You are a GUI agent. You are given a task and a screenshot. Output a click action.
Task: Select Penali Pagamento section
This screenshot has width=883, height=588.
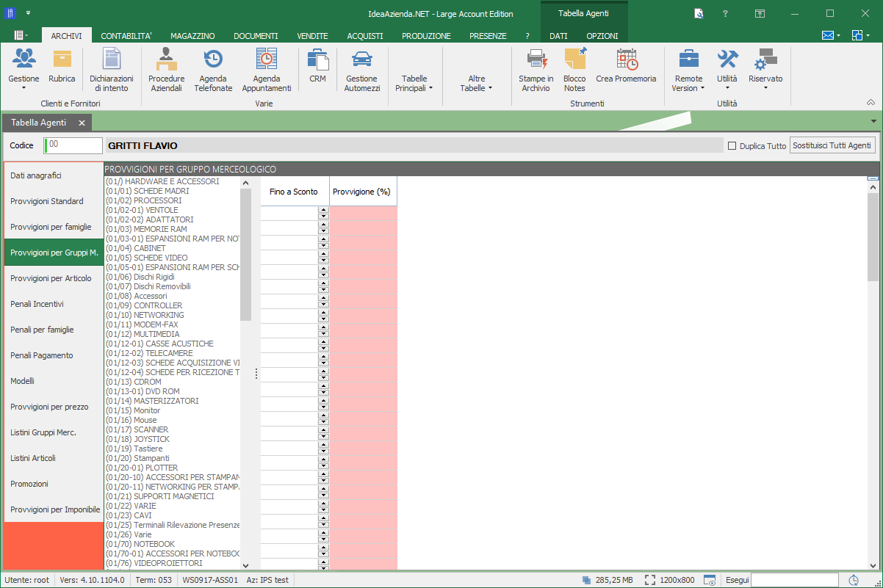click(x=54, y=355)
